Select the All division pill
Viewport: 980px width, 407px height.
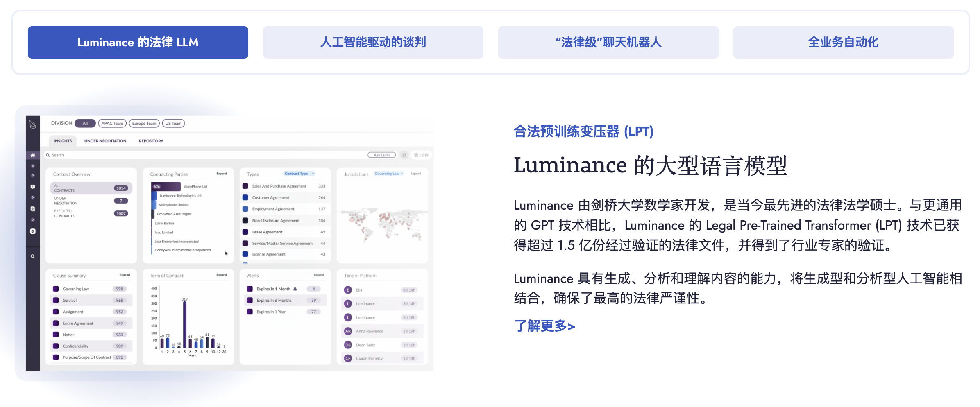[85, 123]
